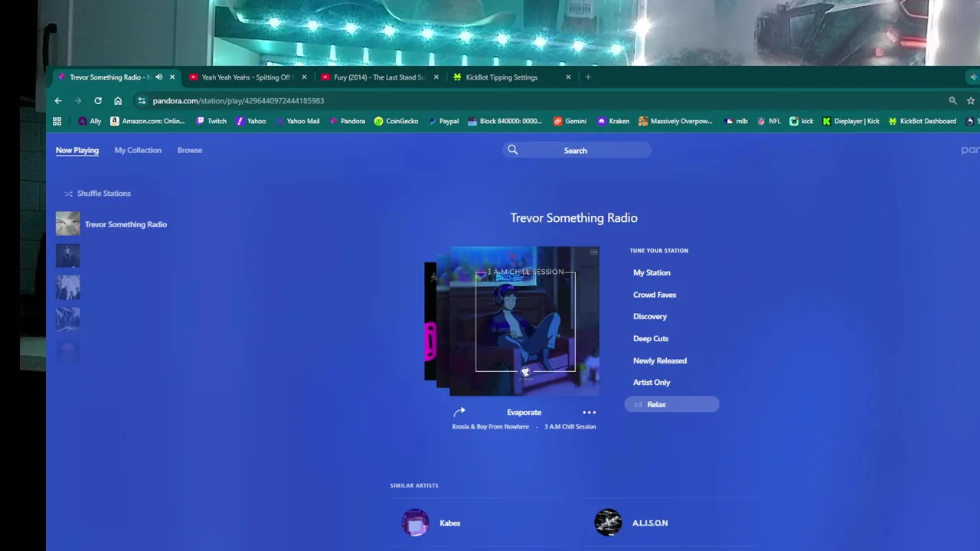This screenshot has height=551, width=980.
Task: Open the Browse tab
Action: pyautogui.click(x=190, y=150)
